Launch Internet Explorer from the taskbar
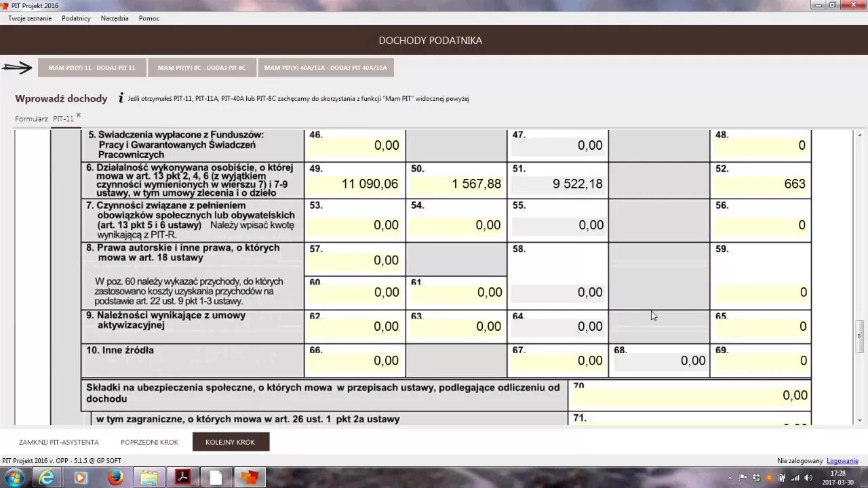 (47, 477)
